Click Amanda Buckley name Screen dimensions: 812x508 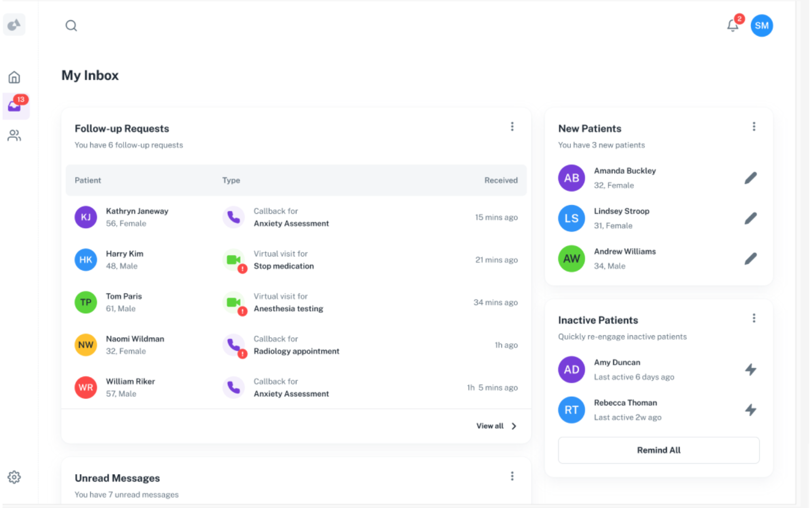pos(625,171)
